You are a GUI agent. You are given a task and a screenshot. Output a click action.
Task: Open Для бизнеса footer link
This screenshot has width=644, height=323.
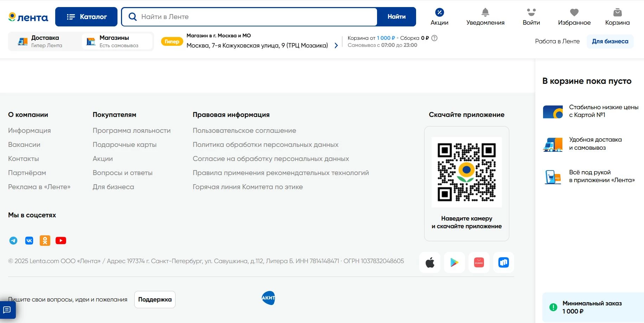pyautogui.click(x=113, y=187)
